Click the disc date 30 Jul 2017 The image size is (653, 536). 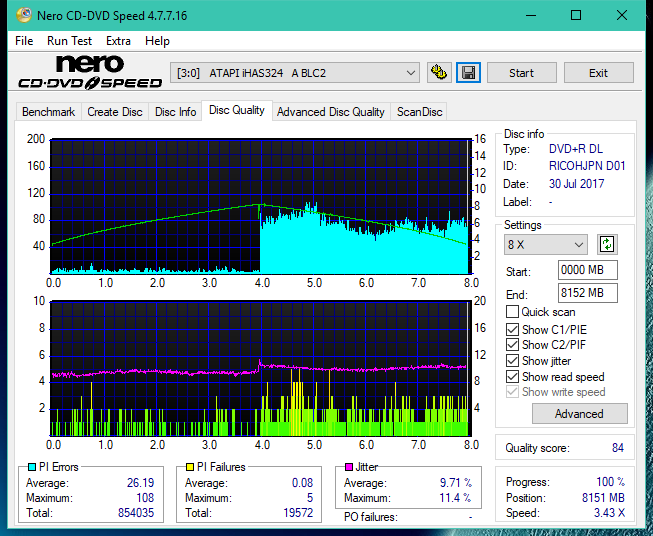coord(576,184)
